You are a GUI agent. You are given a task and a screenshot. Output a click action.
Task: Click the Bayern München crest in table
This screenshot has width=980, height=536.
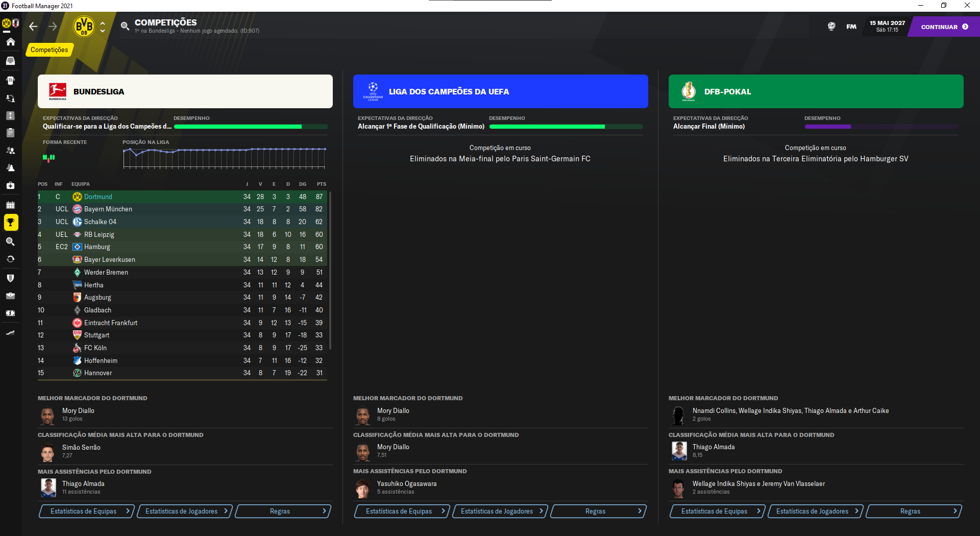[x=77, y=209]
